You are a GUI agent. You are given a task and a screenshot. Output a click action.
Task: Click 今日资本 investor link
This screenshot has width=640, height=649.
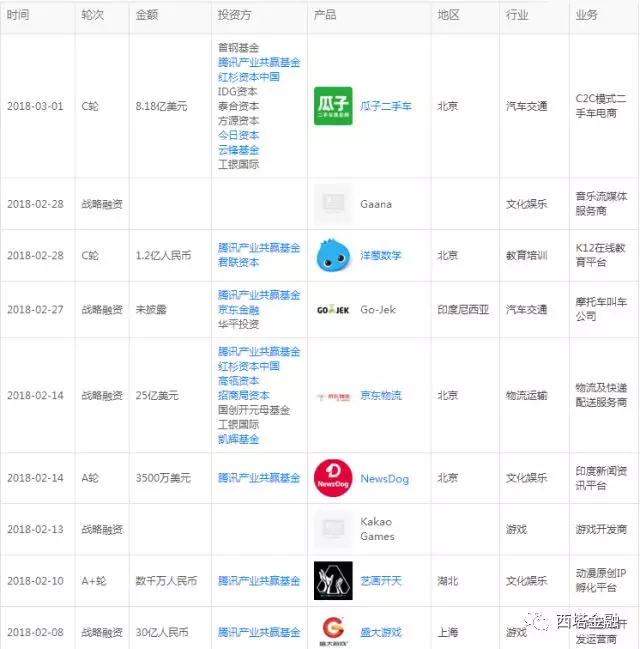tap(238, 135)
